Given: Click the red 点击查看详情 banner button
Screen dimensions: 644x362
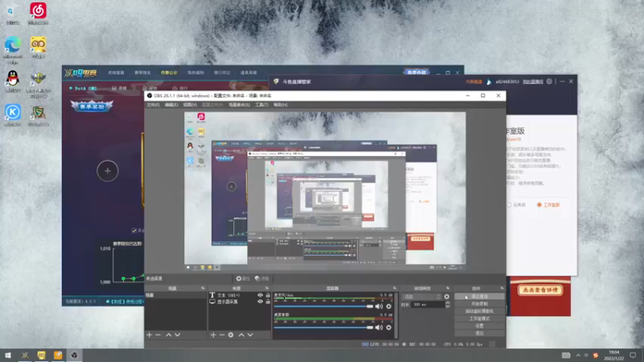Looking at the screenshot, I should (x=539, y=290).
